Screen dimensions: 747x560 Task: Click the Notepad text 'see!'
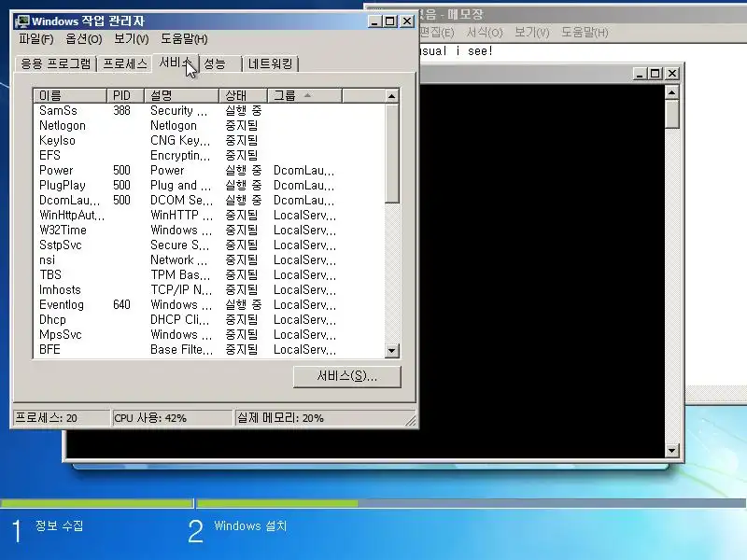[480, 51]
